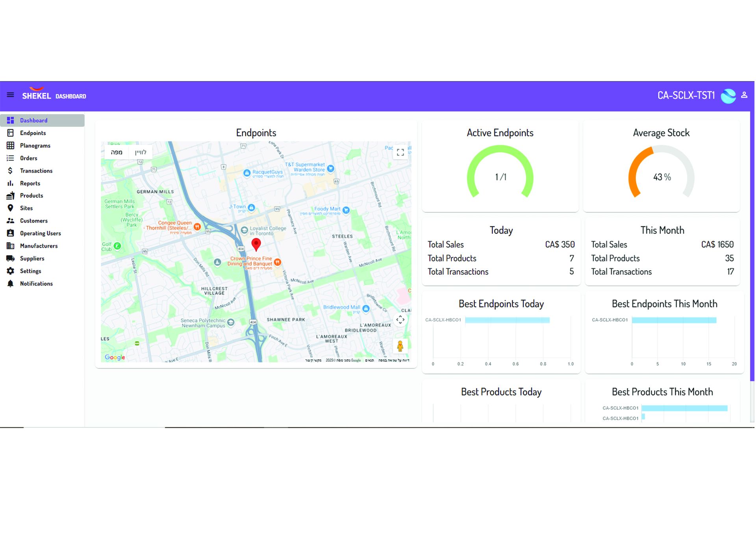The height and width of the screenshot is (535, 756).
Task: Click Seneca Polytechnic Newnham Campus label
Action: coord(203,323)
